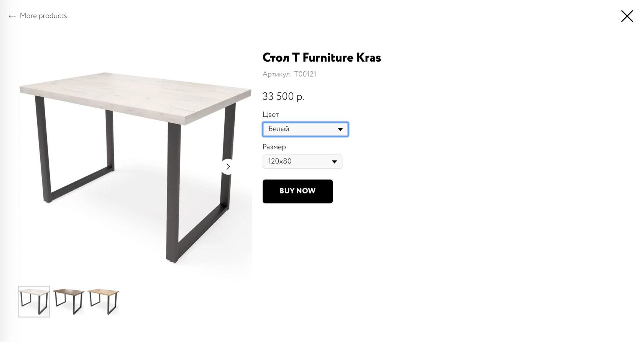Select the light oak table thumbnail
The image size is (644, 342).
(103, 301)
